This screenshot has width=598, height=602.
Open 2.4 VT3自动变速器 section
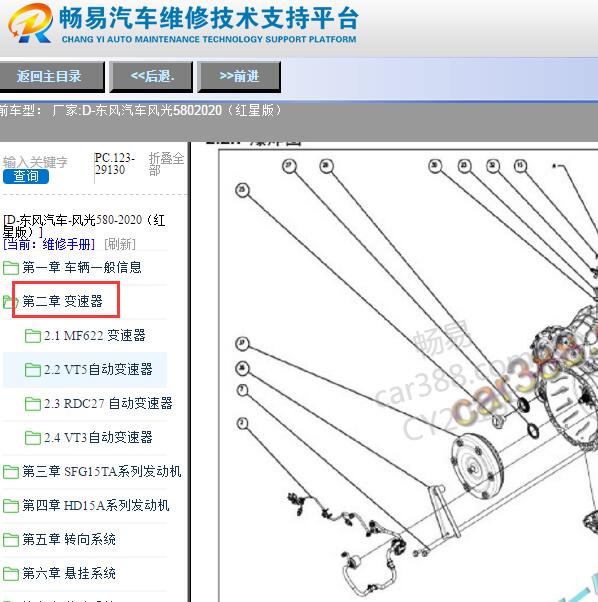(98, 437)
